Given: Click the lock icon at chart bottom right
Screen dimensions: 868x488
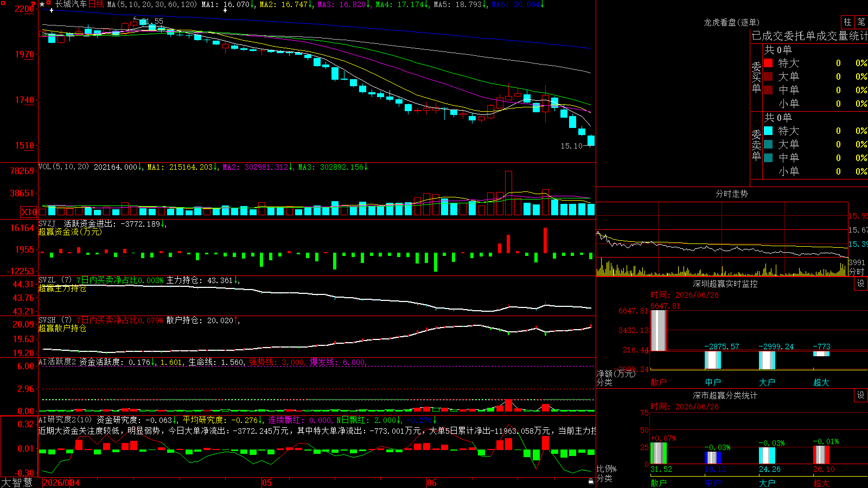Looking at the screenshot, I should 591,481.
